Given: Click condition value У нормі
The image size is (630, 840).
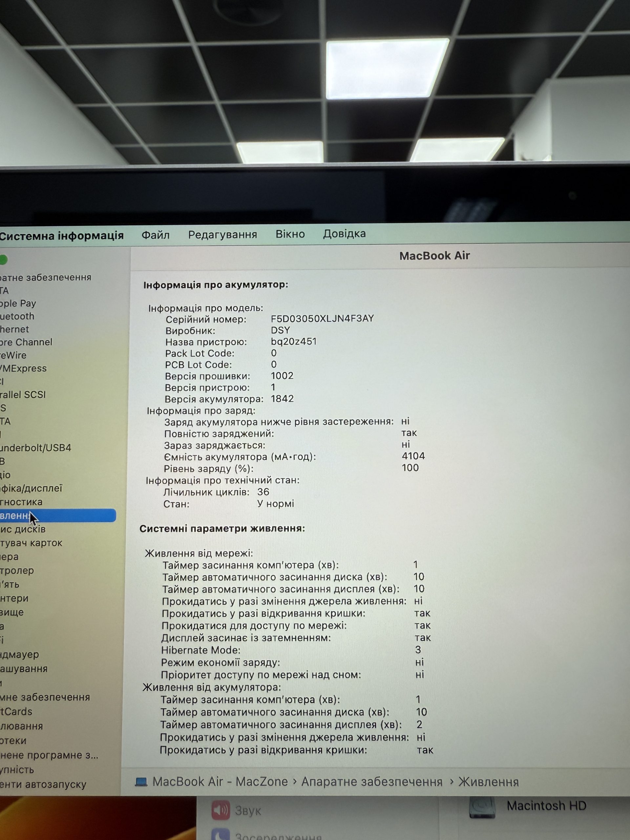Looking at the screenshot, I should (276, 504).
